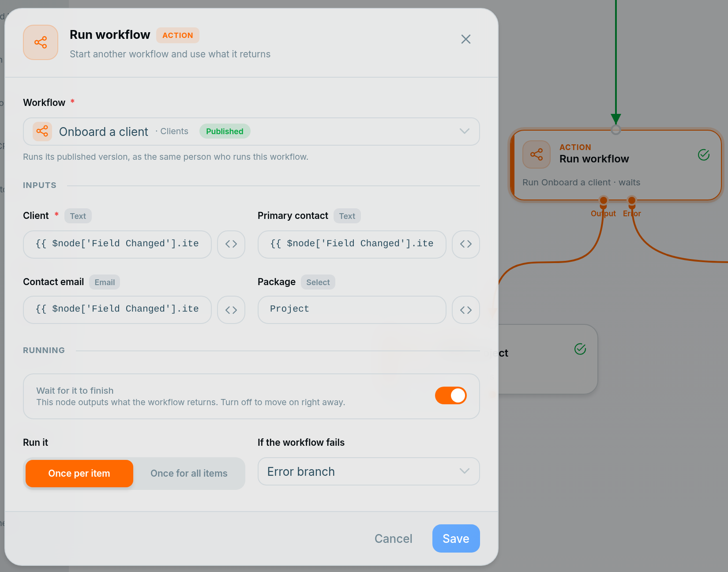Click the Text type tag next to Client
Image resolution: width=728 pixels, height=572 pixels.
point(78,216)
